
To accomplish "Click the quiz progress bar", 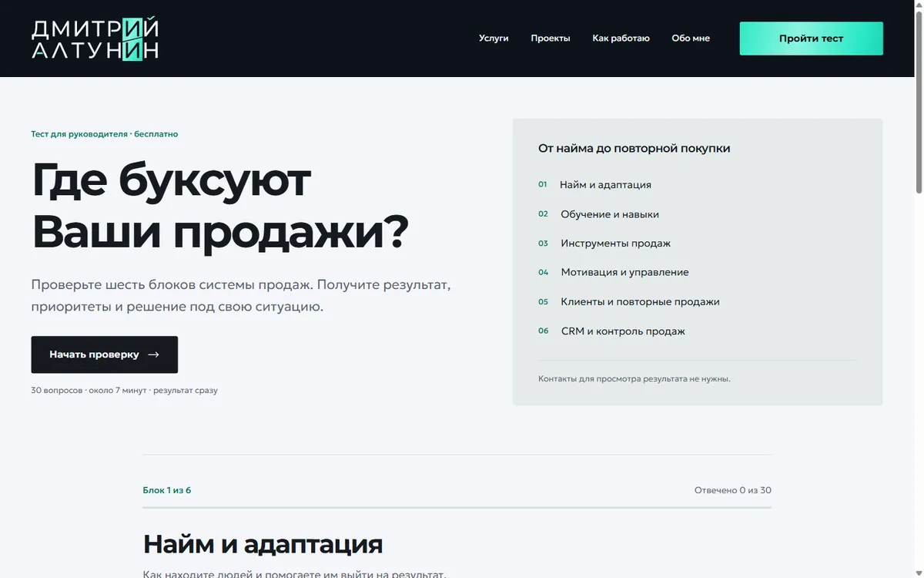I will tap(457, 508).
